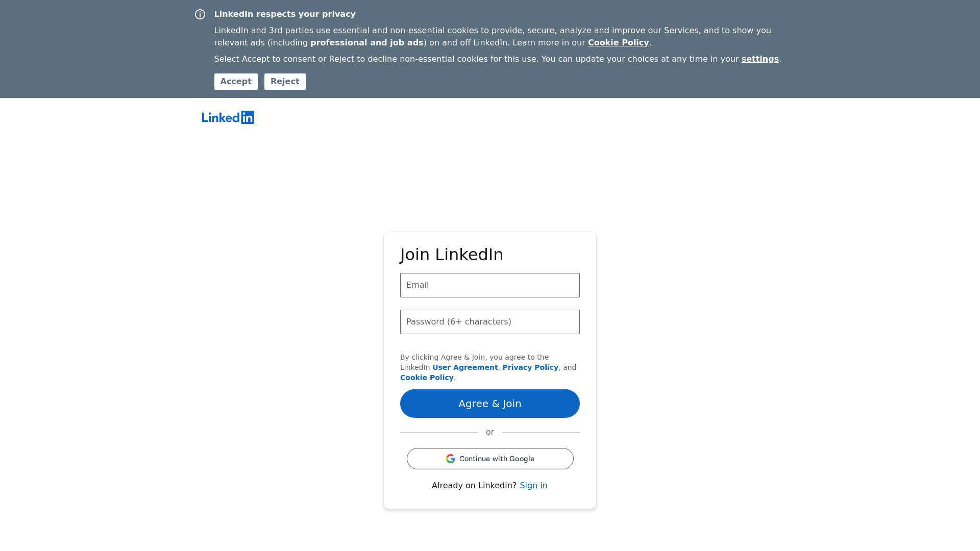Click the Google logo on the sign-in button
The image size is (980, 551).
click(x=451, y=459)
